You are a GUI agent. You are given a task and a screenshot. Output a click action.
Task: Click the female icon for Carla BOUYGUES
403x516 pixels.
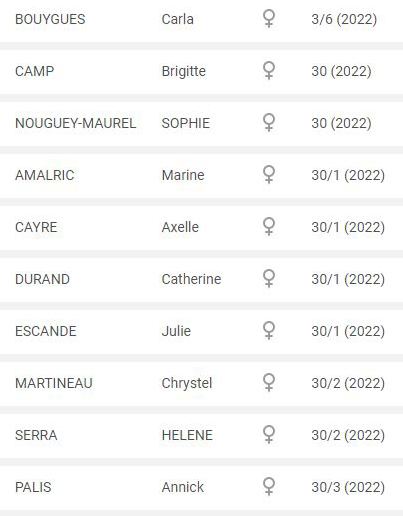click(x=269, y=18)
